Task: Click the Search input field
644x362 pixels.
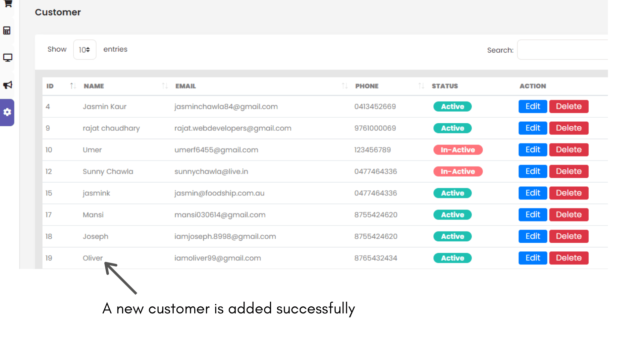Action: point(563,50)
